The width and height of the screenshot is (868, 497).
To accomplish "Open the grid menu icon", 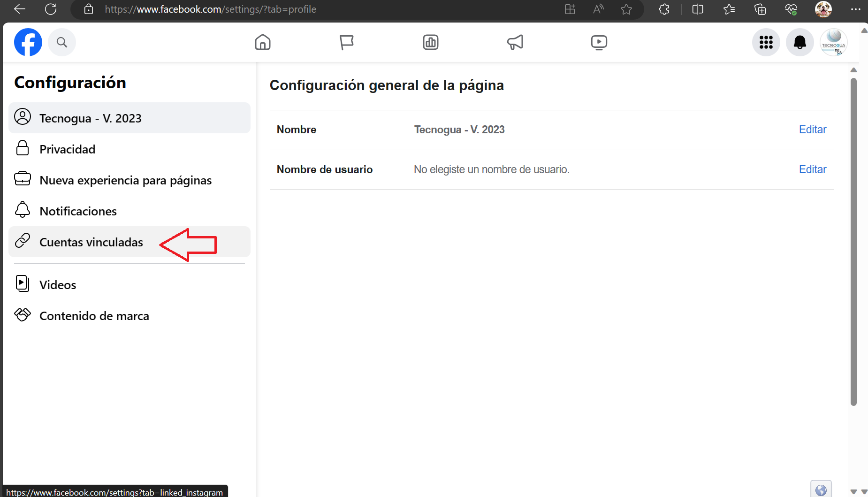I will click(766, 42).
